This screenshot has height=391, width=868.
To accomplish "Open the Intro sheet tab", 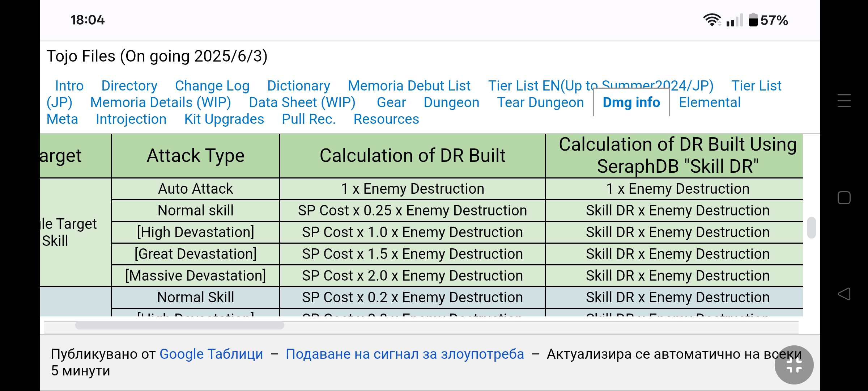I will (69, 86).
